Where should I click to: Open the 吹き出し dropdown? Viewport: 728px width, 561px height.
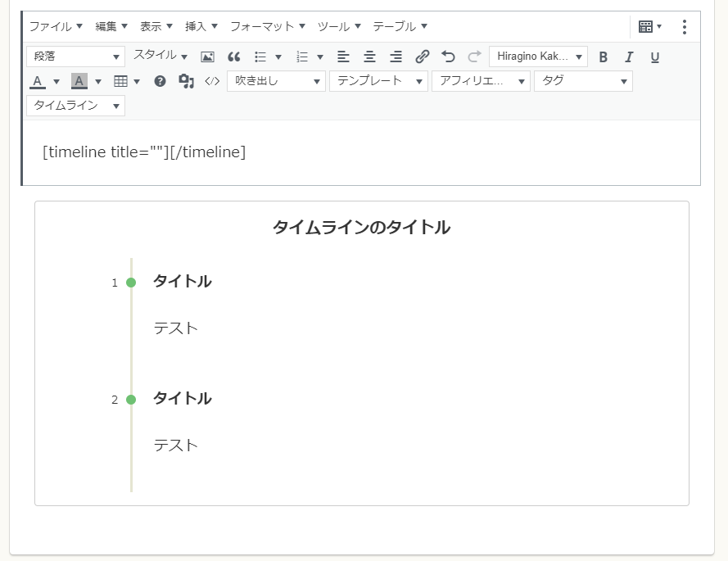coord(276,81)
